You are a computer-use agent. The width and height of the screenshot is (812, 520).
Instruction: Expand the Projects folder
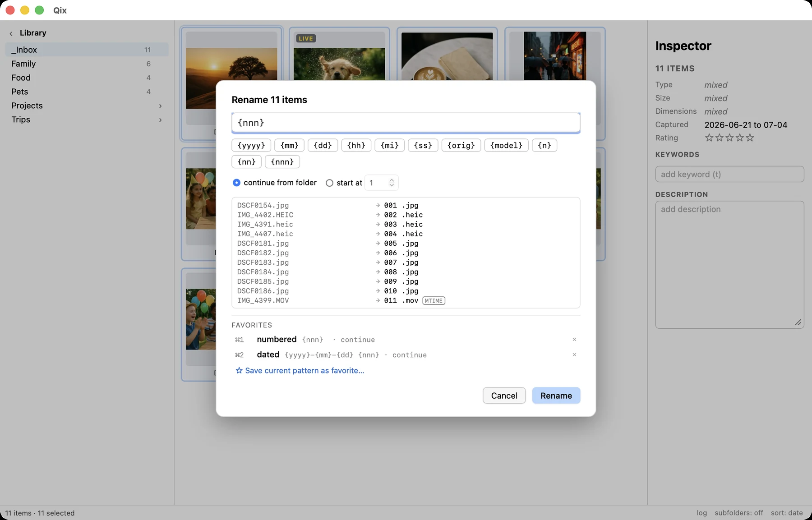(160, 106)
